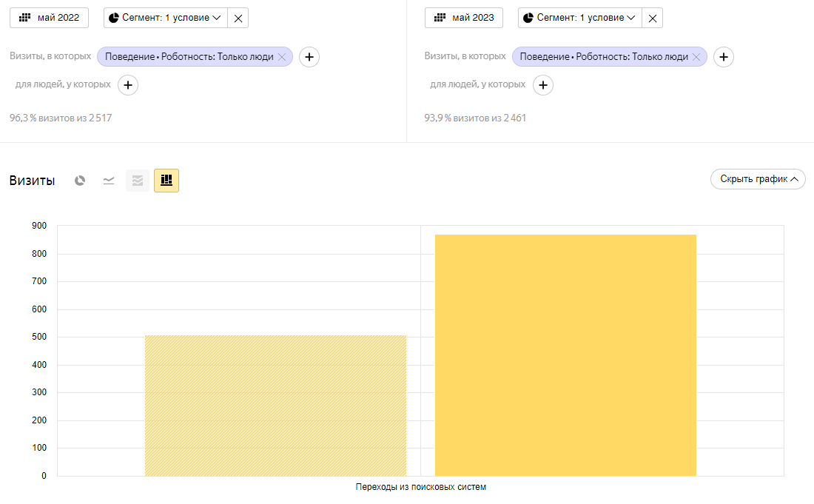
Task: Add people condition in the right segment
Action: point(543,85)
